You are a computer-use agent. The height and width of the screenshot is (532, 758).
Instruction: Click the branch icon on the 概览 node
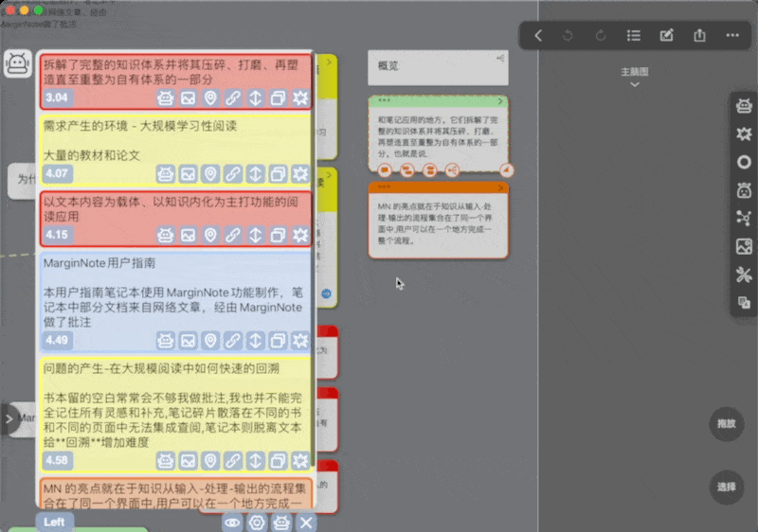501,59
